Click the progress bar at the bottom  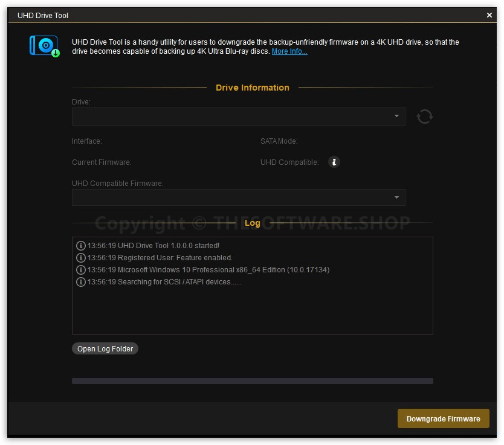coord(253,381)
